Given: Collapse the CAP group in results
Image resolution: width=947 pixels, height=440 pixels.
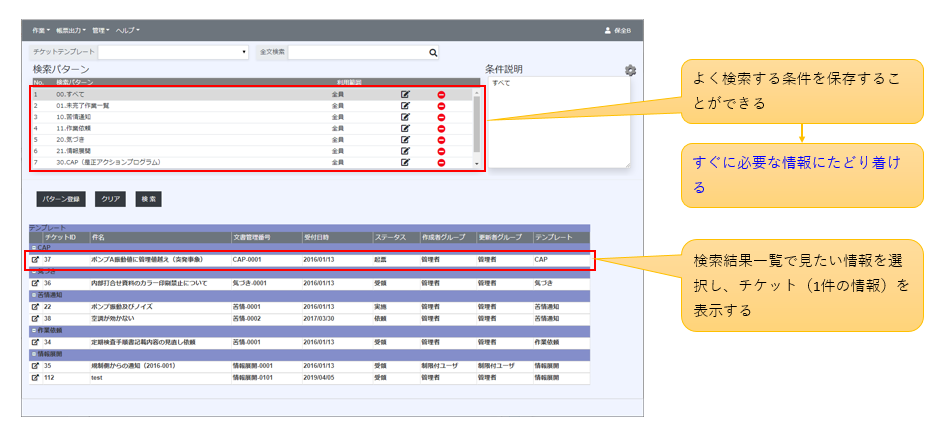Looking at the screenshot, I should tap(33, 247).
